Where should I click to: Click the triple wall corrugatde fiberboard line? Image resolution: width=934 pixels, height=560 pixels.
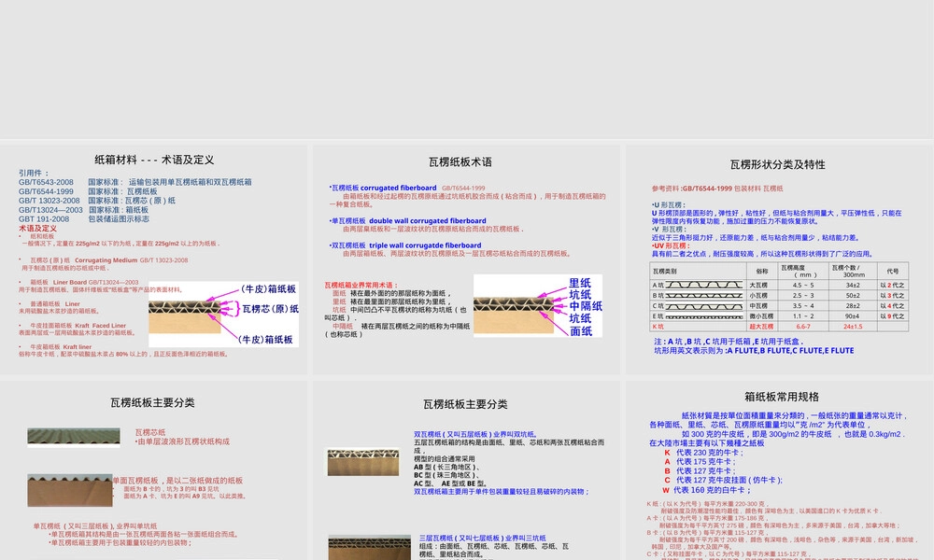click(x=405, y=245)
